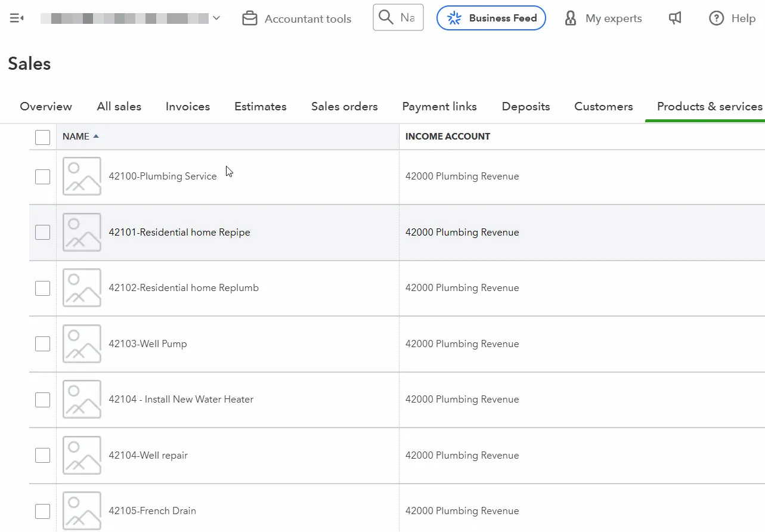This screenshot has width=765, height=532.
Task: Open the Accountant tools briefcase icon
Action: (x=249, y=18)
